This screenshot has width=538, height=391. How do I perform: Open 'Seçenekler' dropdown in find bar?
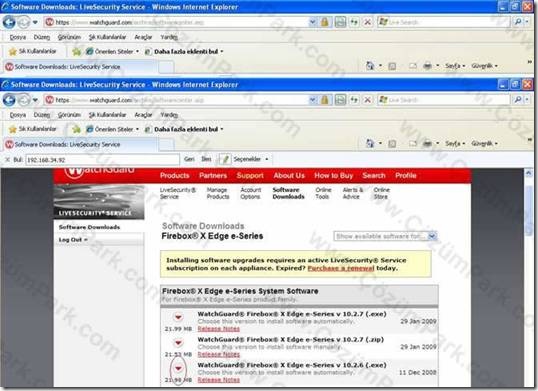click(x=251, y=159)
